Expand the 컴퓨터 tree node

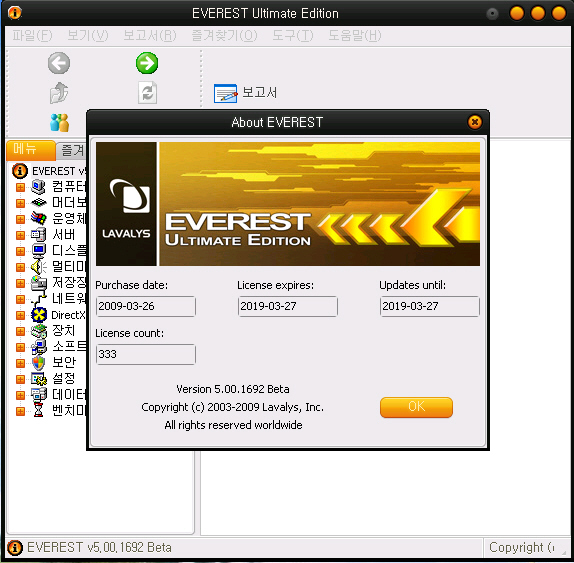pyautogui.click(x=20, y=187)
